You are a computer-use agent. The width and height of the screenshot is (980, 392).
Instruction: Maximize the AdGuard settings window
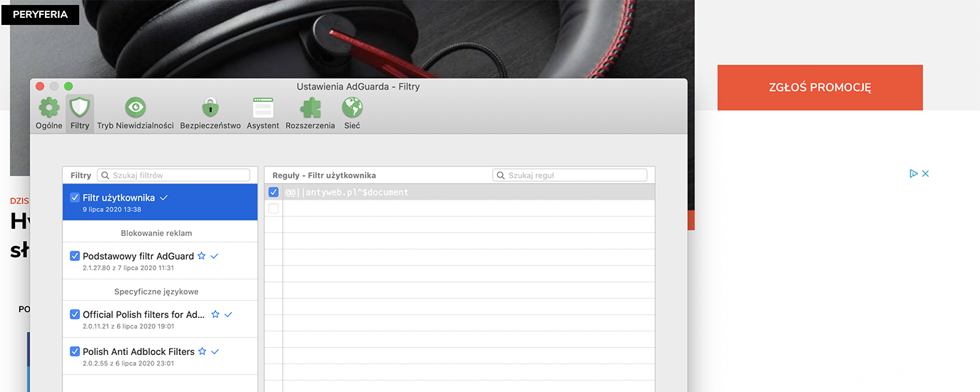tap(68, 86)
